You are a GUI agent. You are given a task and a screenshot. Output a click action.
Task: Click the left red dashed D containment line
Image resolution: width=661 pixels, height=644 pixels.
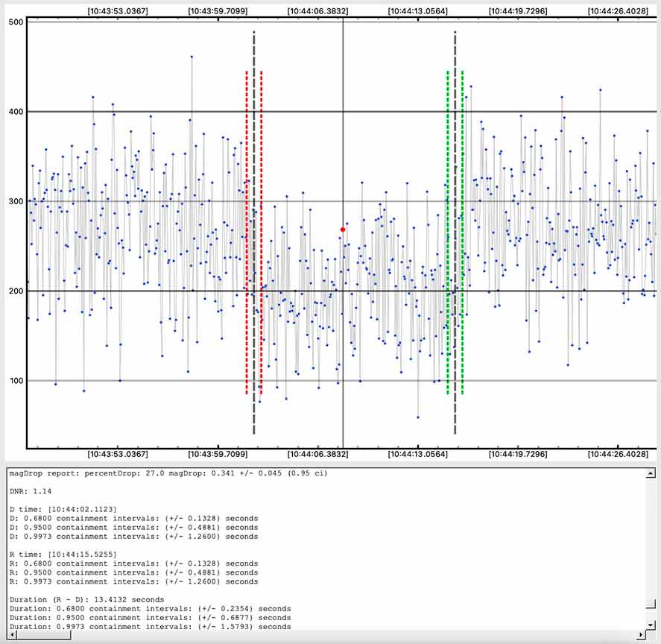(x=247, y=232)
